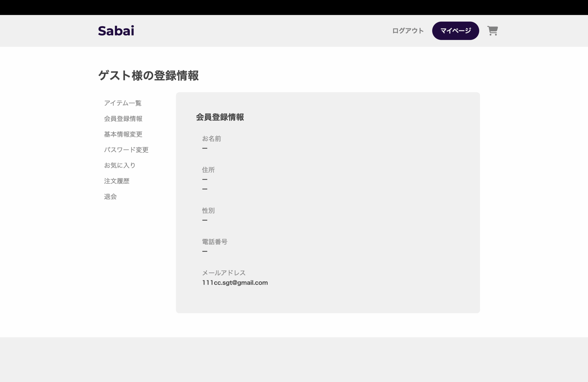Click the 性別 field label
Viewport: 588px width, 382px height.
pyautogui.click(x=208, y=210)
